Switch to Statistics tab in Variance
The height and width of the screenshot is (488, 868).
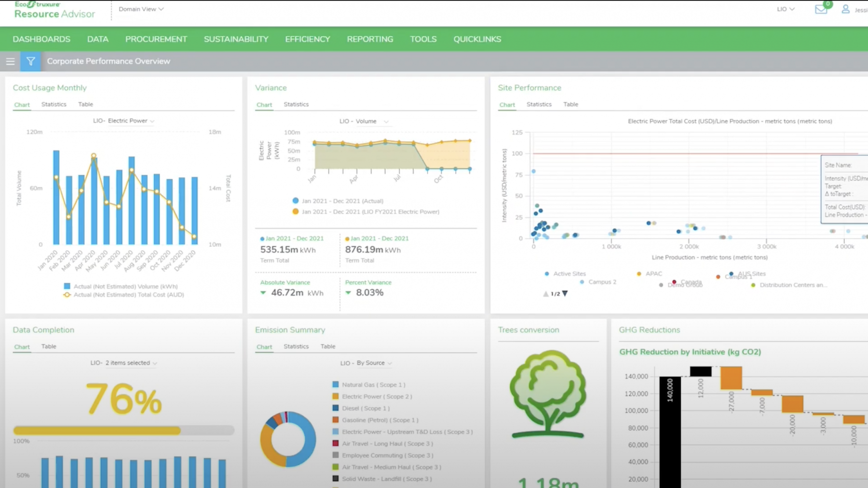(x=296, y=104)
